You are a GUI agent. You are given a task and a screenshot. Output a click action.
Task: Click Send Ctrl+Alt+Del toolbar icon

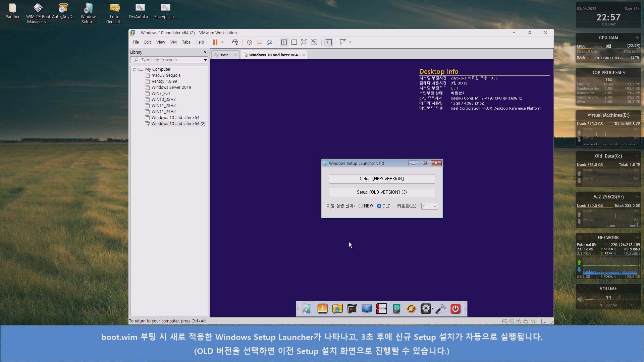tap(235, 42)
